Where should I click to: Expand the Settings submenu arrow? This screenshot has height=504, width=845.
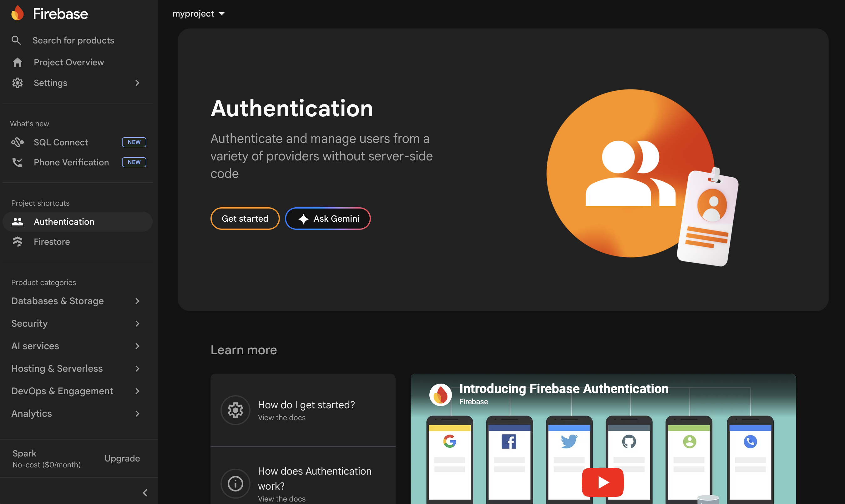point(137,83)
